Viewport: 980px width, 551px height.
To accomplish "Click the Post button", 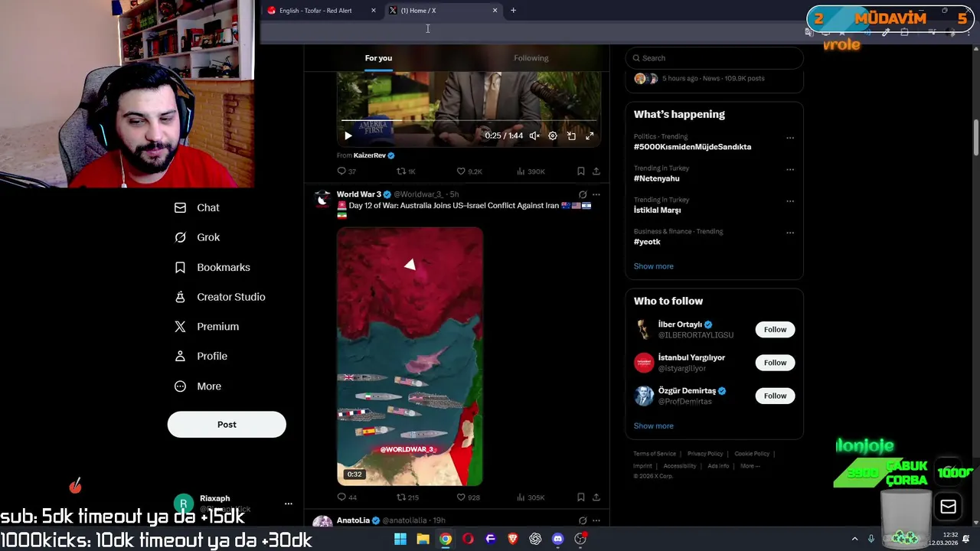I will 227,425.
